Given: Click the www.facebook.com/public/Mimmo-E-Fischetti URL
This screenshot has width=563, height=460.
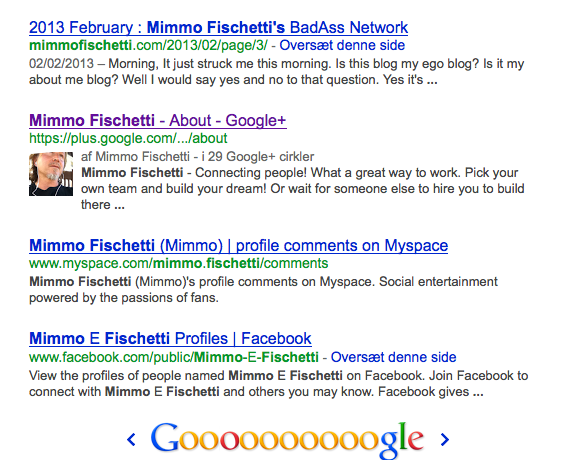Looking at the screenshot, I should coord(174,357).
